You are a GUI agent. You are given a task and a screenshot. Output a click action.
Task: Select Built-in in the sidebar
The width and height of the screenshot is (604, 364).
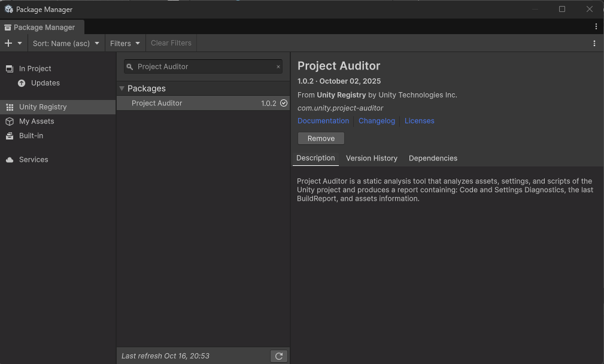pyautogui.click(x=58, y=135)
